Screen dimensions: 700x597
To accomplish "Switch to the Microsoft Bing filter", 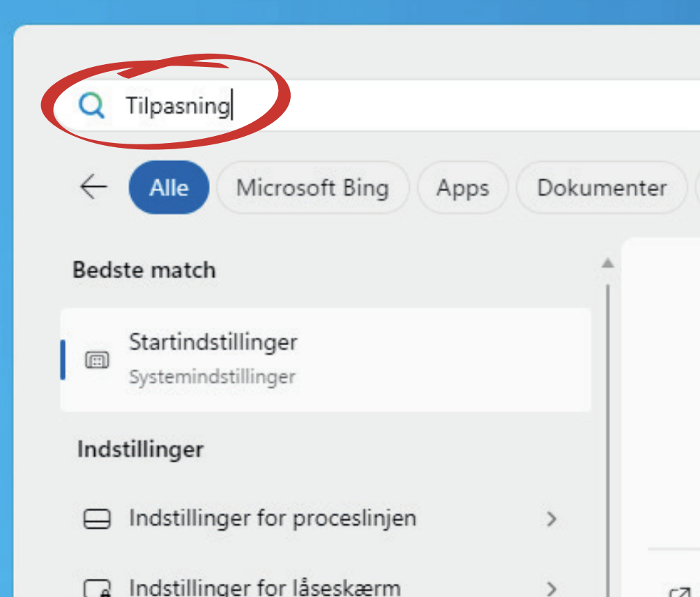I will pyautogui.click(x=312, y=188).
